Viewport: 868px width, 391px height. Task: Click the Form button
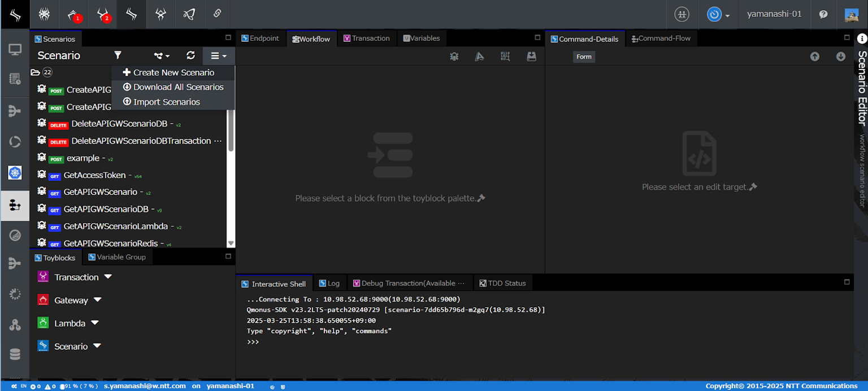(584, 57)
